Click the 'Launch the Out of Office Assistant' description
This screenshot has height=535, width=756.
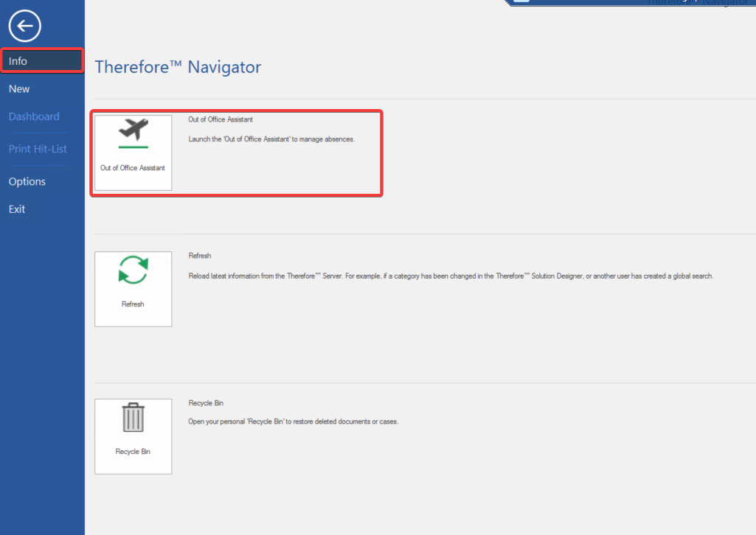(x=271, y=139)
